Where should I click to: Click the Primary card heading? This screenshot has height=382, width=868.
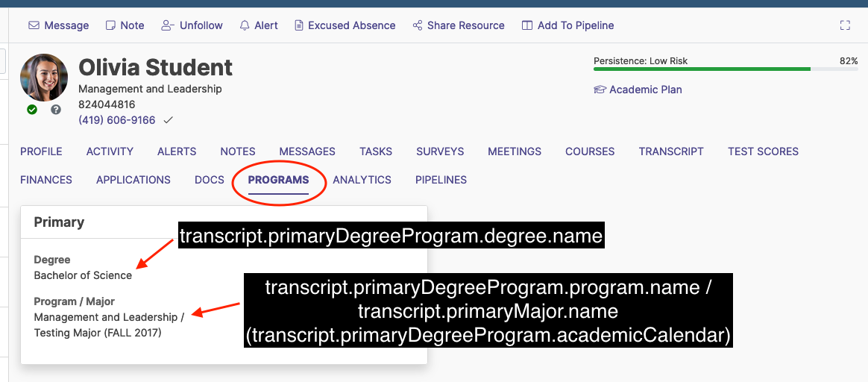[x=59, y=222]
